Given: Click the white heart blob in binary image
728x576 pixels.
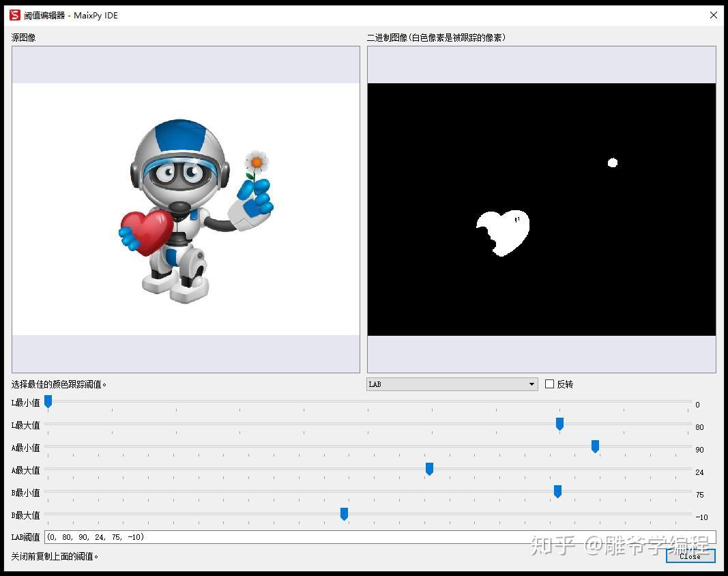Looking at the screenshot, I should (501, 232).
